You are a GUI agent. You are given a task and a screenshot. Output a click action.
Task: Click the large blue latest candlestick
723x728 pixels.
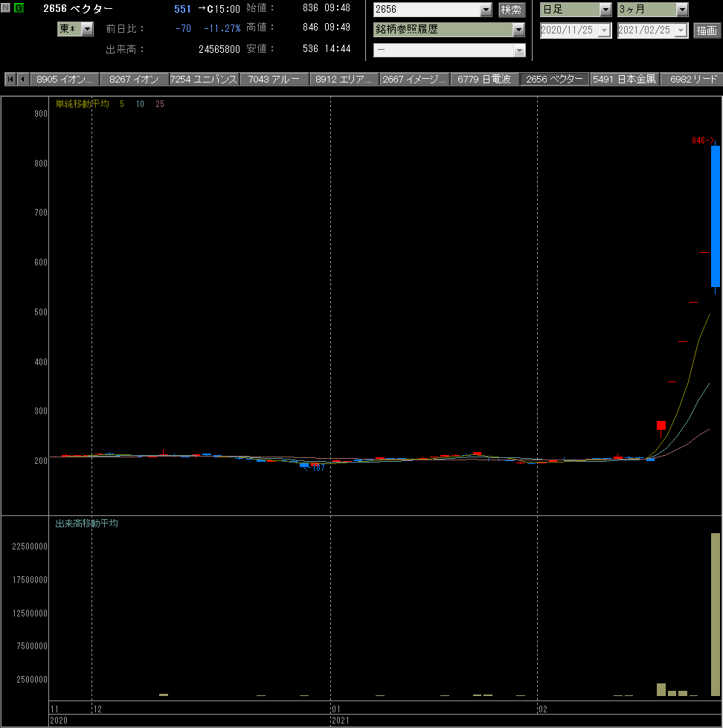pyautogui.click(x=716, y=216)
